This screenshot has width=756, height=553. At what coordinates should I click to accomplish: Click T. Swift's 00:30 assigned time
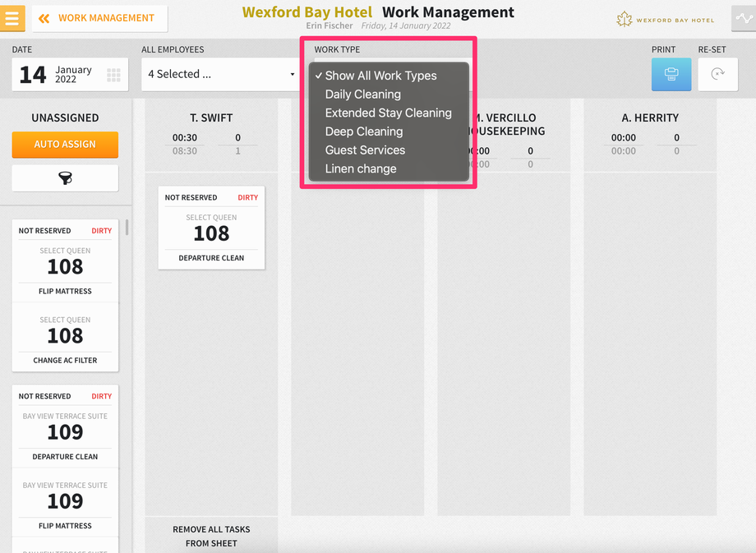[185, 137]
